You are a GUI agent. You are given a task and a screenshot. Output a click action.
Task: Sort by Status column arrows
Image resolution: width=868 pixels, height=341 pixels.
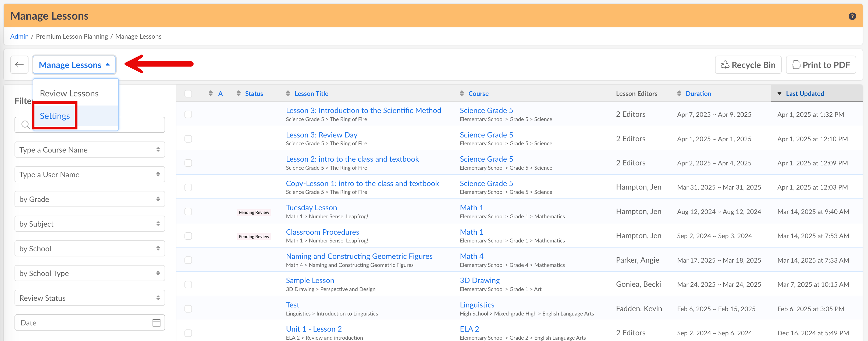239,94
